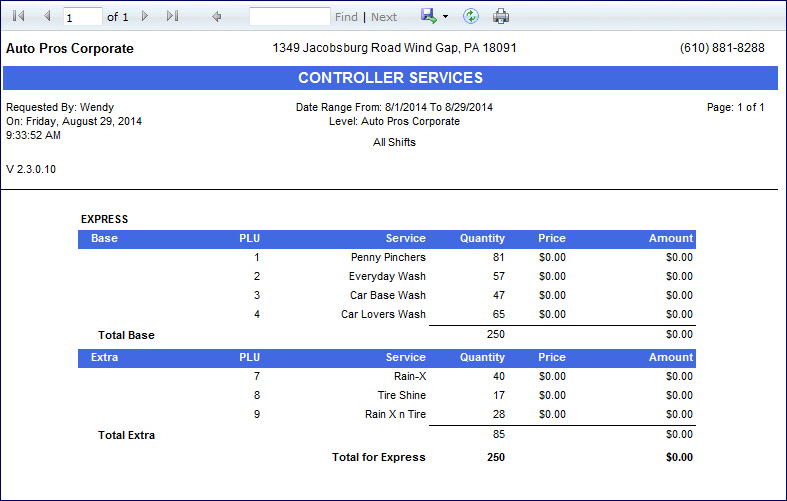787x501 pixels.
Task: Click the current page number field
Action: [x=83, y=17]
